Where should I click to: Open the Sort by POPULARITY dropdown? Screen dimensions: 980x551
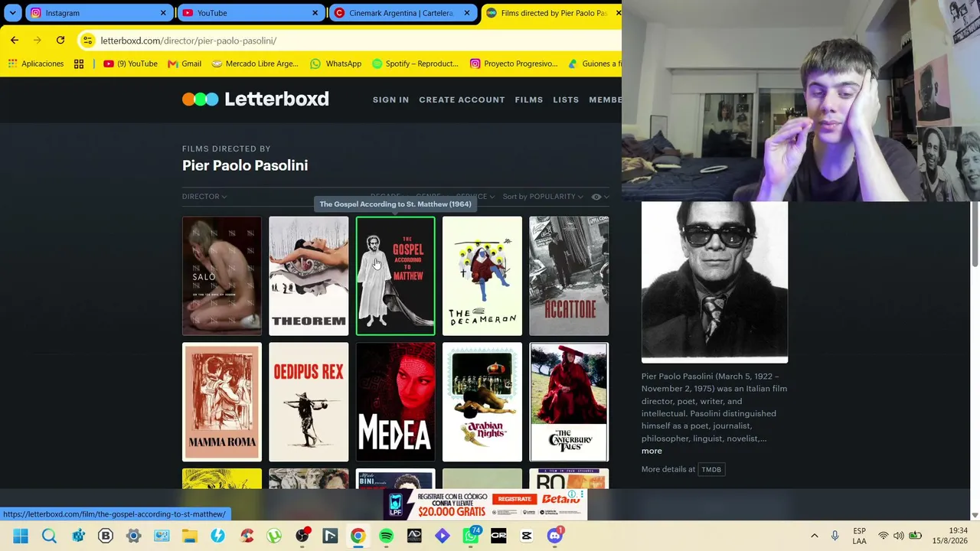click(543, 197)
